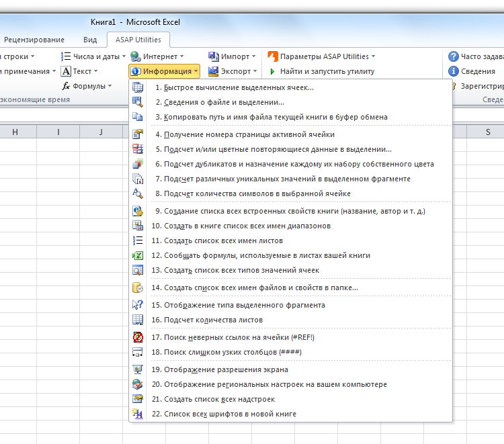Click cursor-question icon for selection type item 15
The image size is (504, 444).
point(138,305)
